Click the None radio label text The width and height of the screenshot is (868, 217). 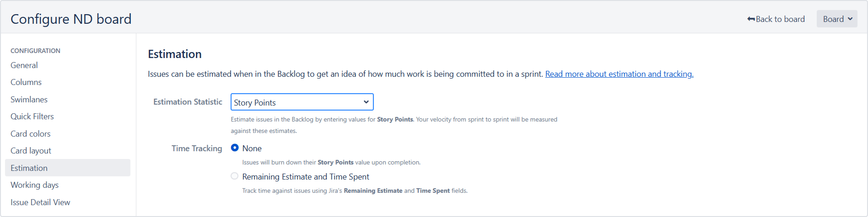click(252, 149)
